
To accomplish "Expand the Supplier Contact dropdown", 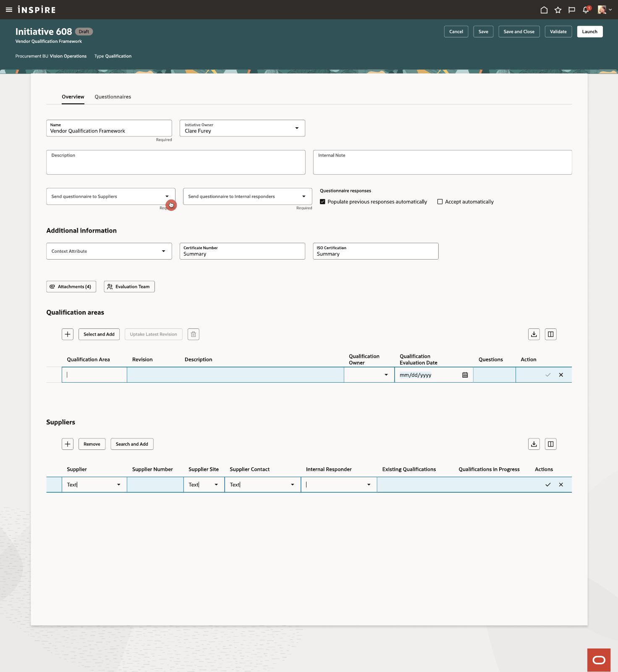I will click(x=293, y=485).
